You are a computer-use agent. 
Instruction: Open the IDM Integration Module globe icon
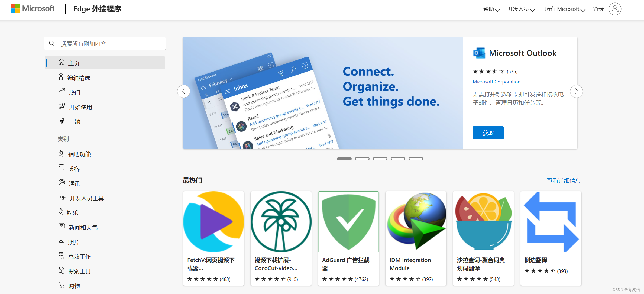coord(416,222)
